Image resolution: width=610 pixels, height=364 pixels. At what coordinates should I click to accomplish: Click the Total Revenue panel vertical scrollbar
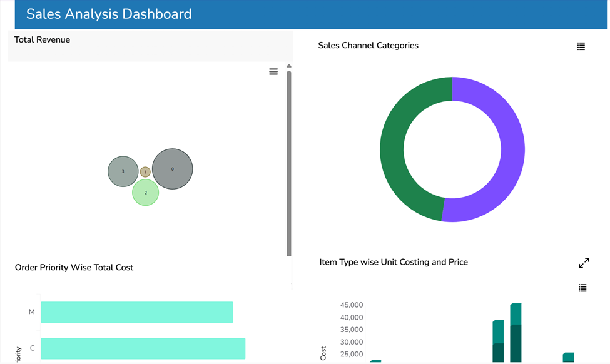[289, 163]
